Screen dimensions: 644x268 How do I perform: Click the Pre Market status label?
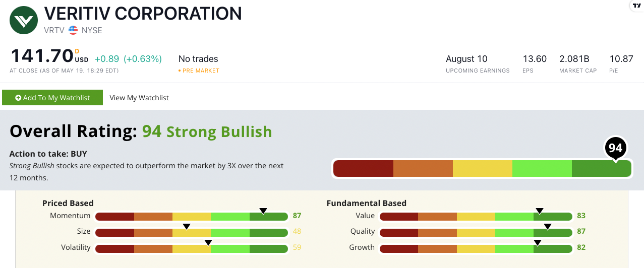201,71
